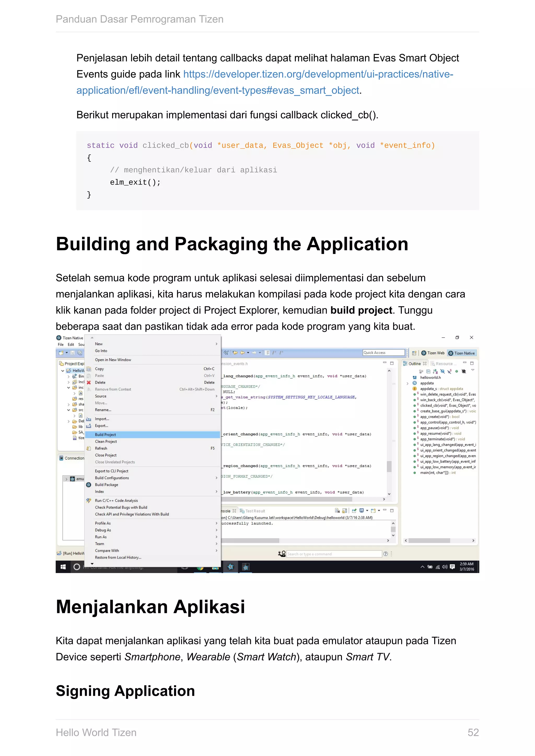Toggle Hide Non-Public Members green dot
This screenshot has width=535, height=756.
click(457, 371)
